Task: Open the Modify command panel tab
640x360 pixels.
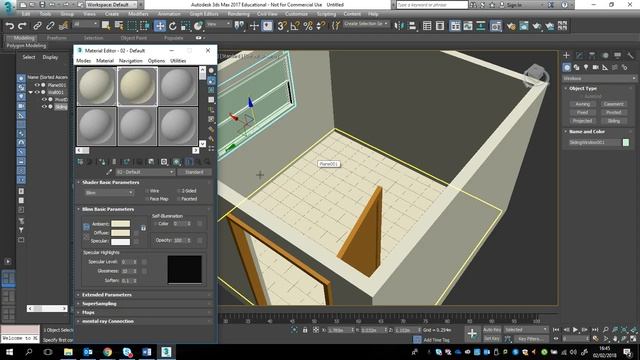Action: point(579,55)
